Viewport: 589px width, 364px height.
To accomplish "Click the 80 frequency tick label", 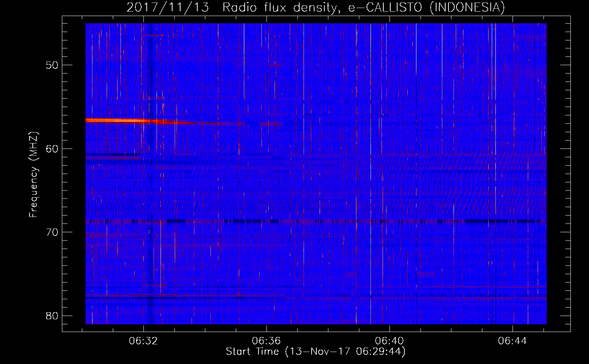I will pyautogui.click(x=52, y=316).
